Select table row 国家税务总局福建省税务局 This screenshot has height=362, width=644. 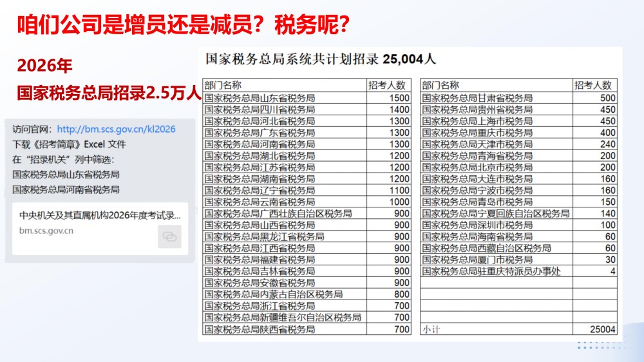tap(307, 260)
